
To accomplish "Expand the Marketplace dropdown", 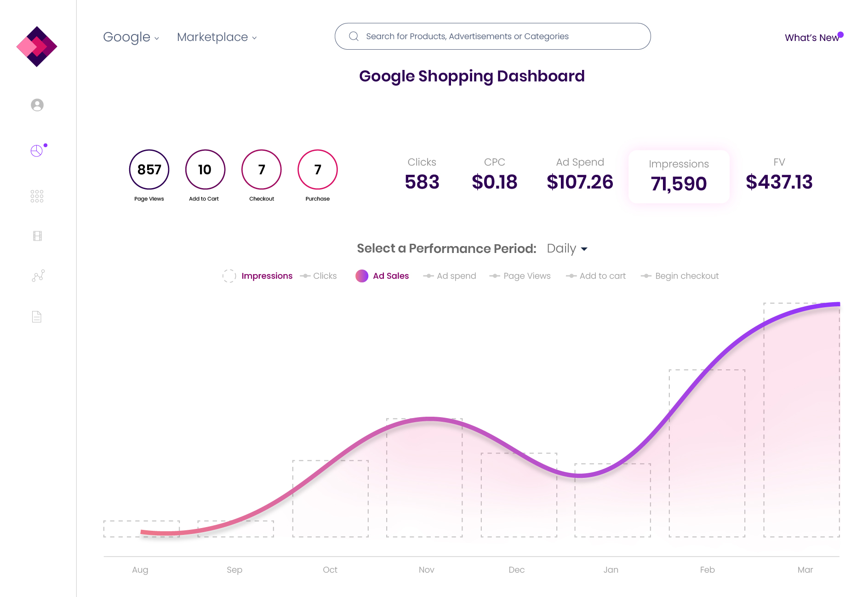I will click(x=217, y=37).
